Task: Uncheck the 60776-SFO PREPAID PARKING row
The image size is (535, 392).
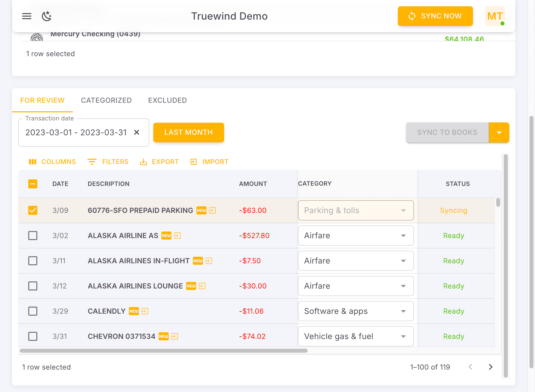Action: pyautogui.click(x=33, y=210)
